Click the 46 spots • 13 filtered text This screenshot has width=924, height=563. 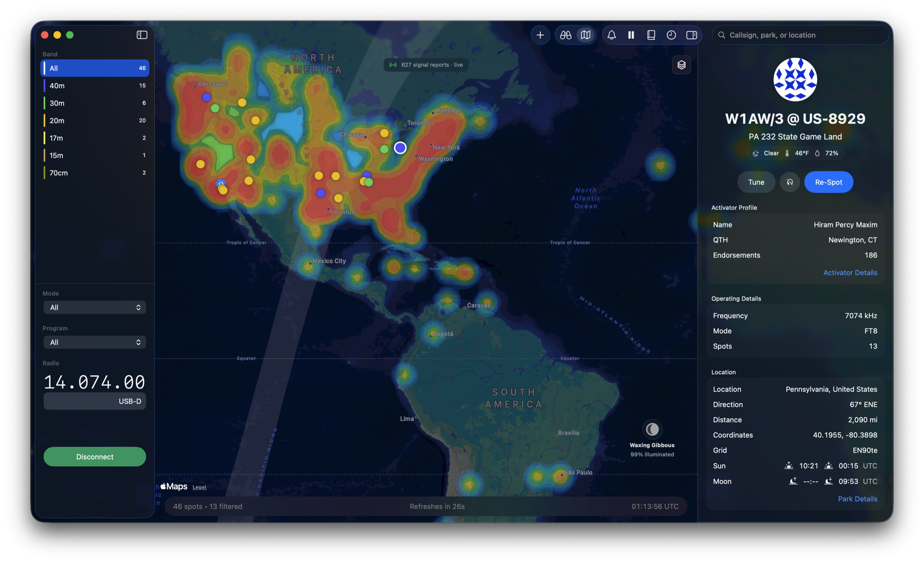208,506
